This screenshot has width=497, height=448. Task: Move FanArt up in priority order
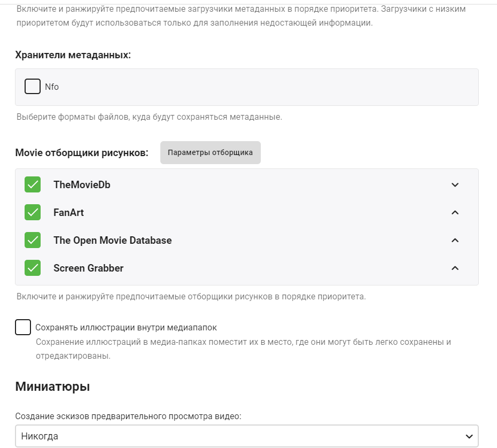coord(455,213)
